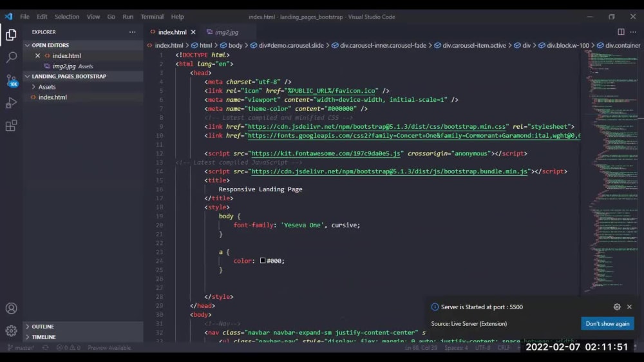Select index.html in project tree
The image size is (644, 362).
click(83, 97)
